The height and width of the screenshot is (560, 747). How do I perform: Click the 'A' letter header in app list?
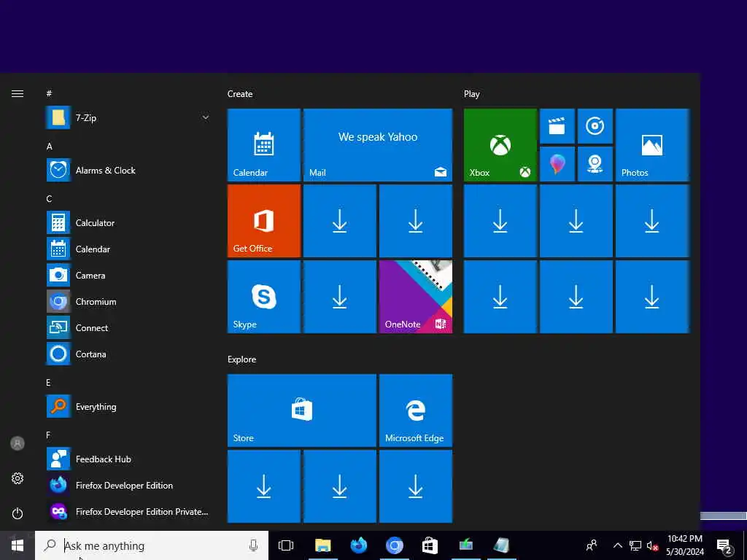tap(49, 146)
